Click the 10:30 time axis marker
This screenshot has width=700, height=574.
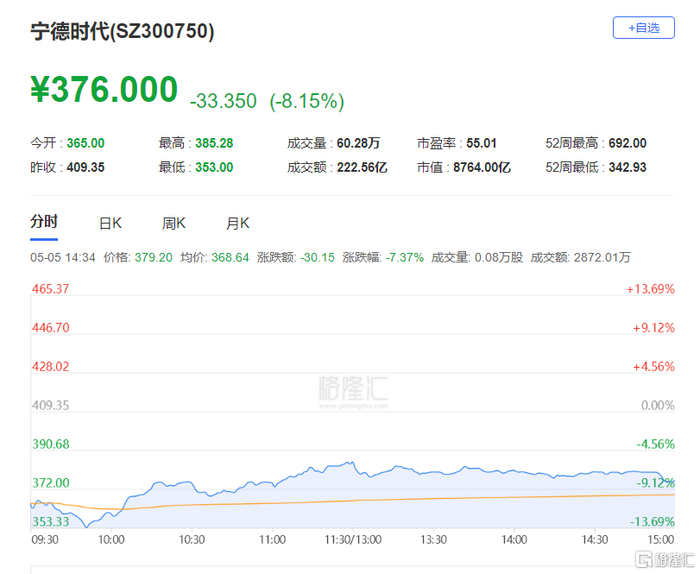click(x=192, y=540)
